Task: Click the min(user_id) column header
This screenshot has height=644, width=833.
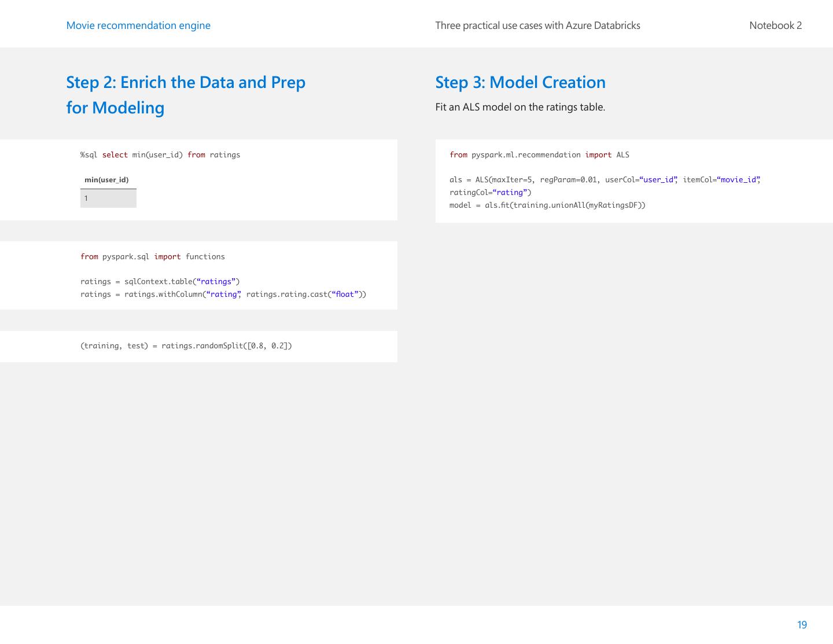Action: (x=106, y=180)
